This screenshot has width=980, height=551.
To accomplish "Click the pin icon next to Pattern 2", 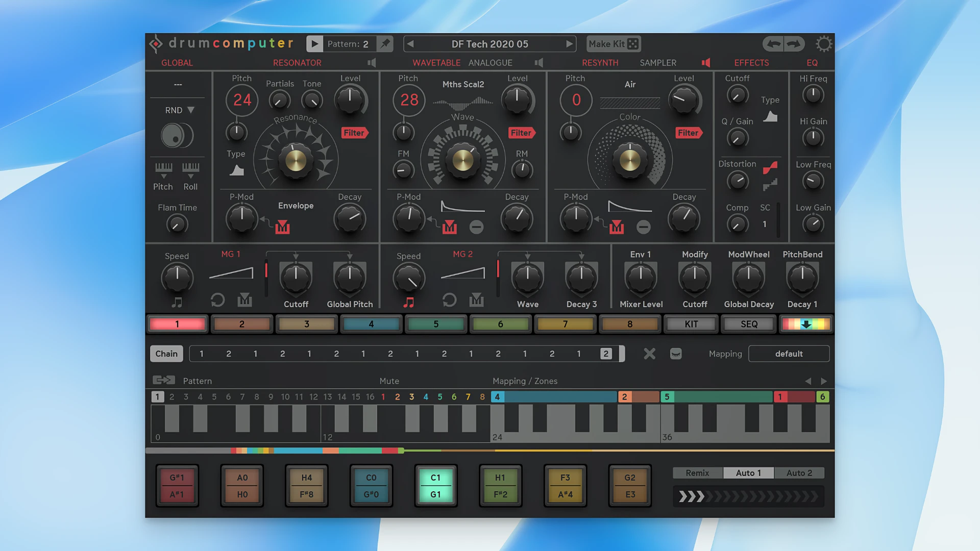I will [385, 43].
